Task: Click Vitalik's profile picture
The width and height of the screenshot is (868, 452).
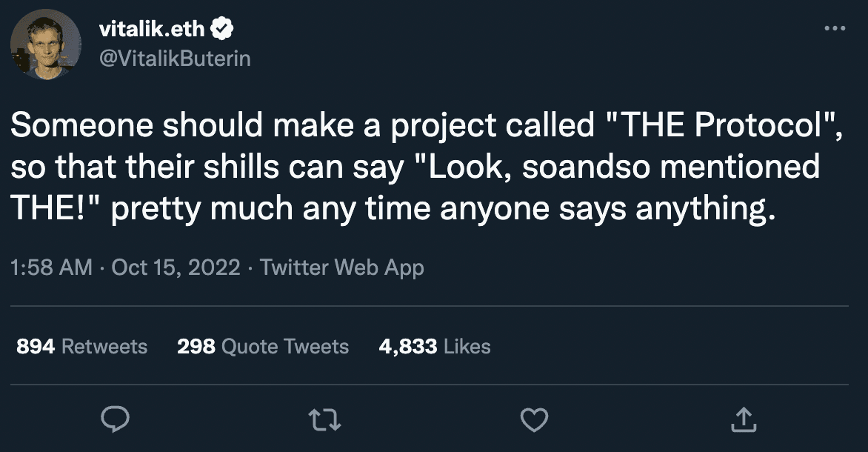Action: [x=44, y=41]
